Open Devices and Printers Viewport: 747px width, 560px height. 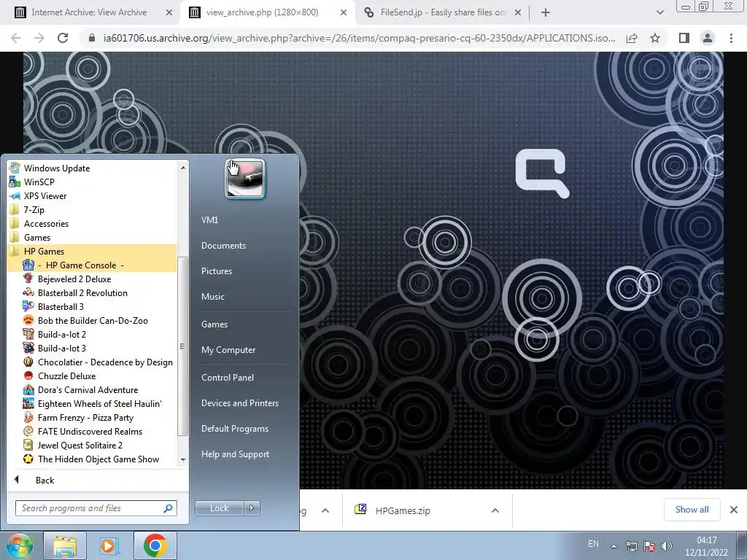click(239, 402)
